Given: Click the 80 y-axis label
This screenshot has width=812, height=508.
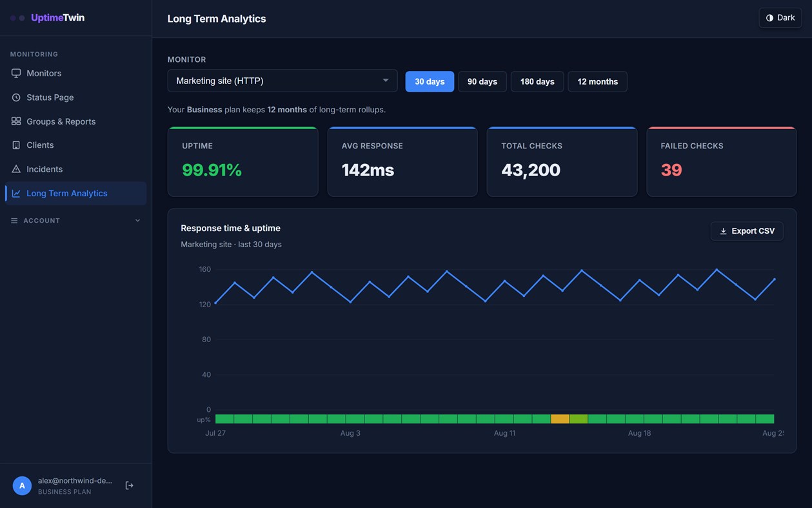Looking at the screenshot, I should tap(206, 340).
